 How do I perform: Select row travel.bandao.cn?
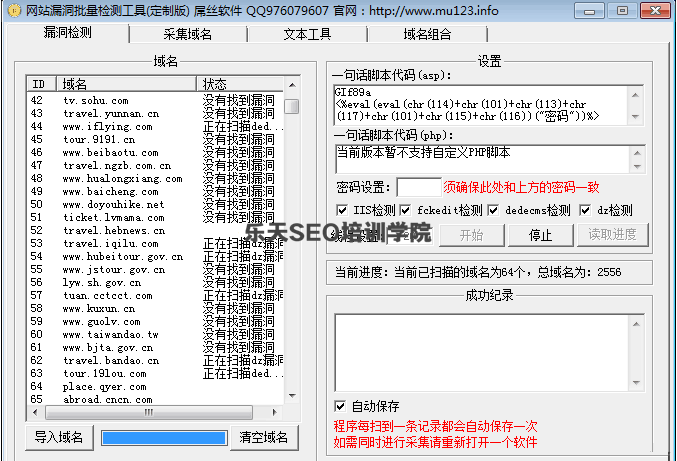coord(155,360)
